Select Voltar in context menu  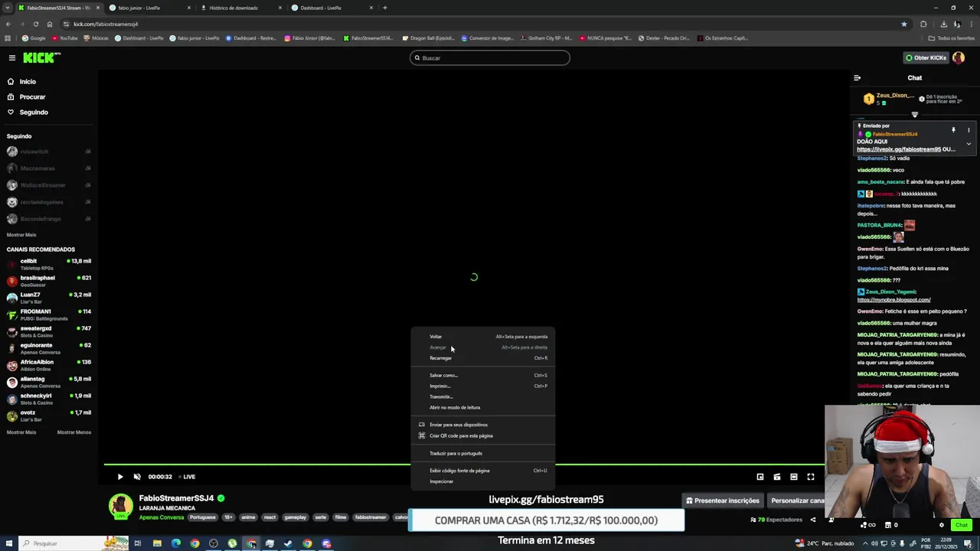pyautogui.click(x=482, y=337)
